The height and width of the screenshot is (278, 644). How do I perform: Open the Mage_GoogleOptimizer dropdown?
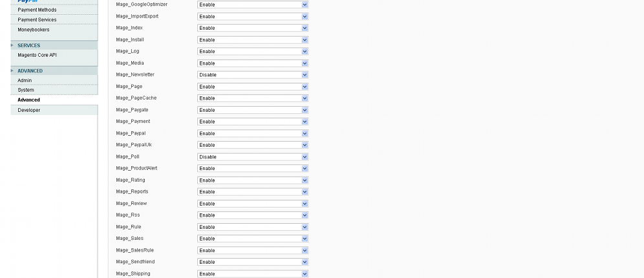click(x=253, y=5)
